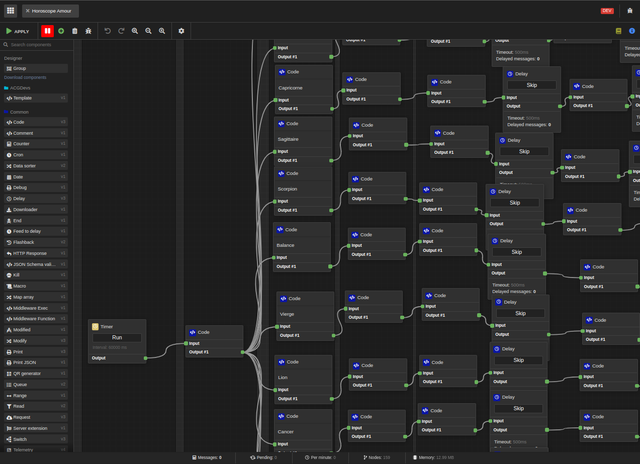The height and width of the screenshot is (464, 640).
Task: Select the Counter component
Action: 36,144
